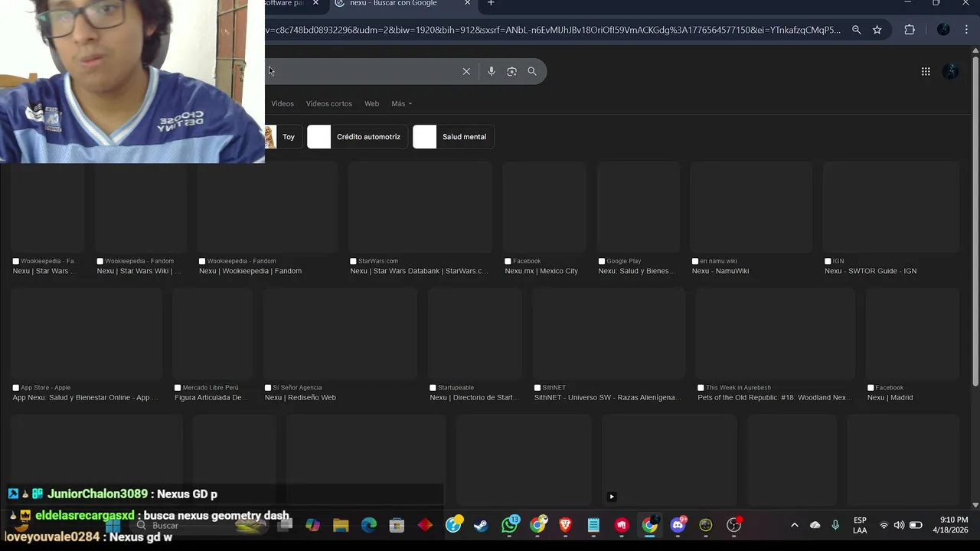Open Brave browser from taskbar

[565, 525]
